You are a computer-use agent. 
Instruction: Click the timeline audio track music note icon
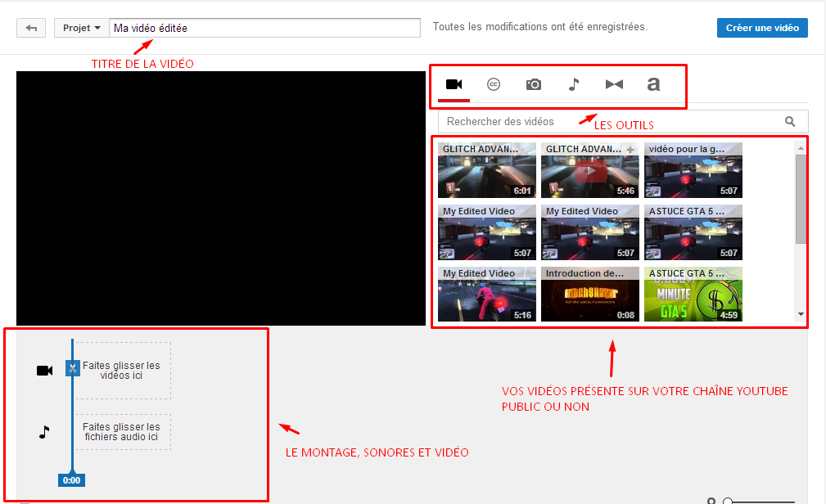click(x=44, y=432)
